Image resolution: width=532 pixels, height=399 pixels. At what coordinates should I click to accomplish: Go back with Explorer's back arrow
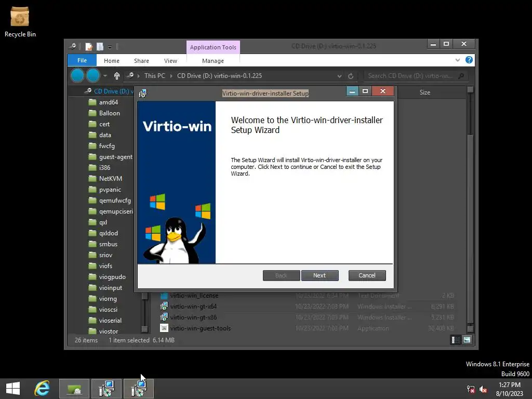click(x=77, y=75)
